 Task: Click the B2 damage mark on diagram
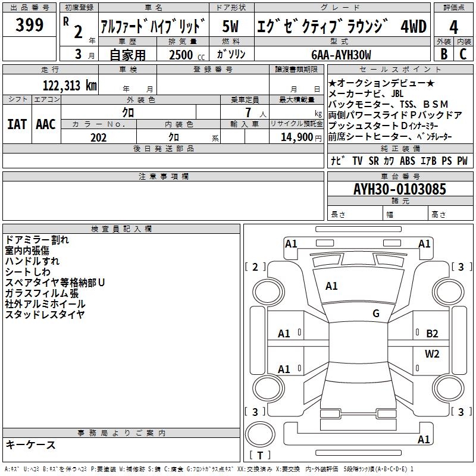pos(432,334)
